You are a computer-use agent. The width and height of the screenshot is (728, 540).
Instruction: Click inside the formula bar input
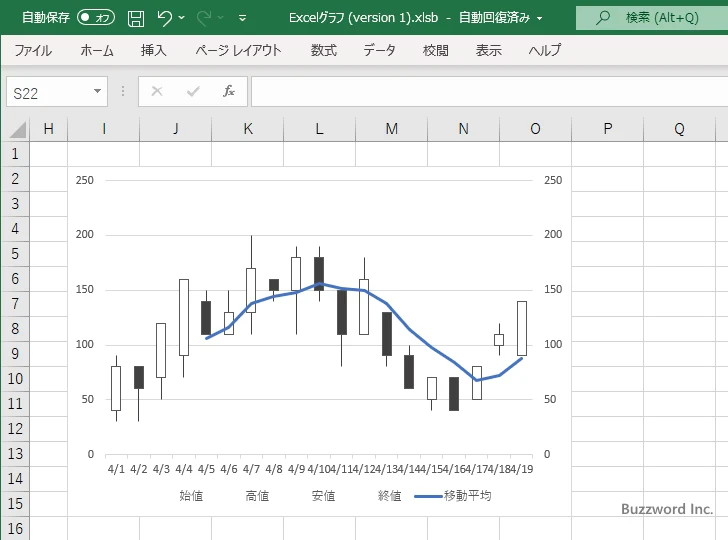(489, 92)
